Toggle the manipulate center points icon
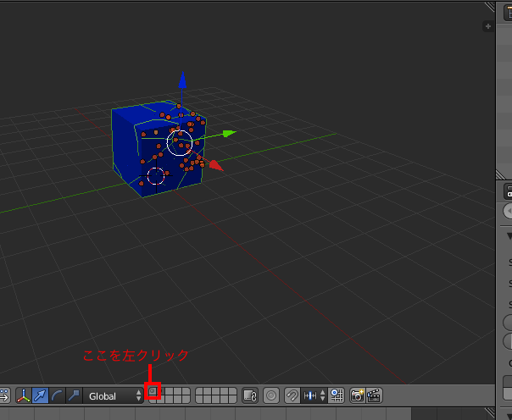 coord(4,395)
